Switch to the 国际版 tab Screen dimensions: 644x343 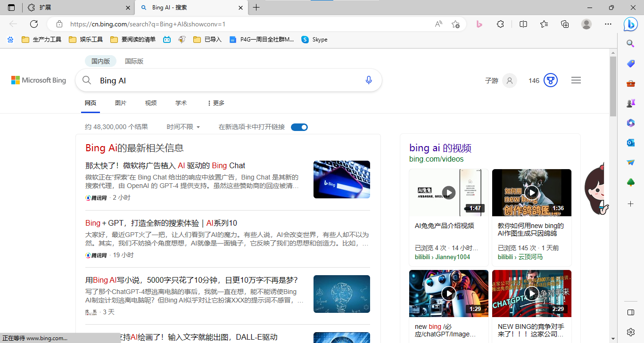click(134, 61)
